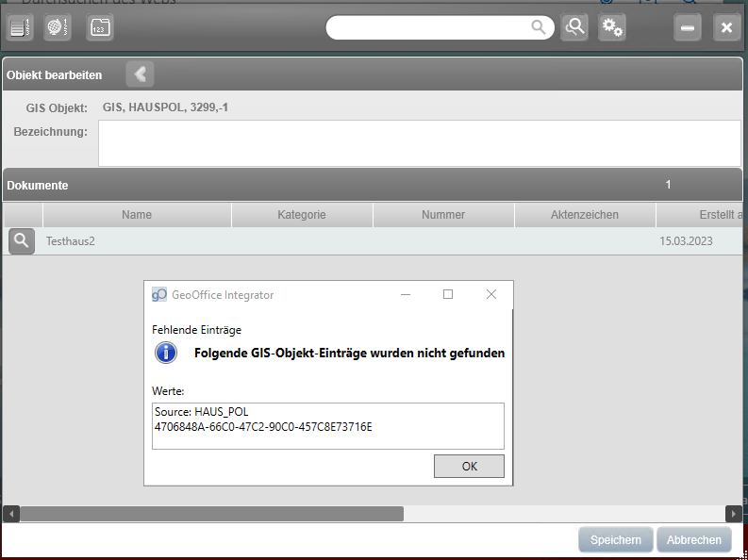Viewport: 748px width, 560px height.
Task: Sort by Kategorie column header
Action: coord(302,215)
